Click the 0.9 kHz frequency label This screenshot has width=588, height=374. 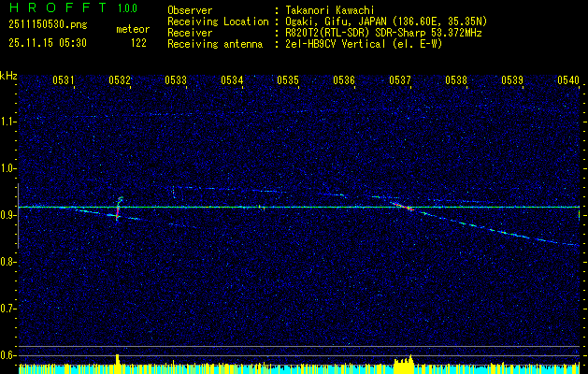[8, 215]
